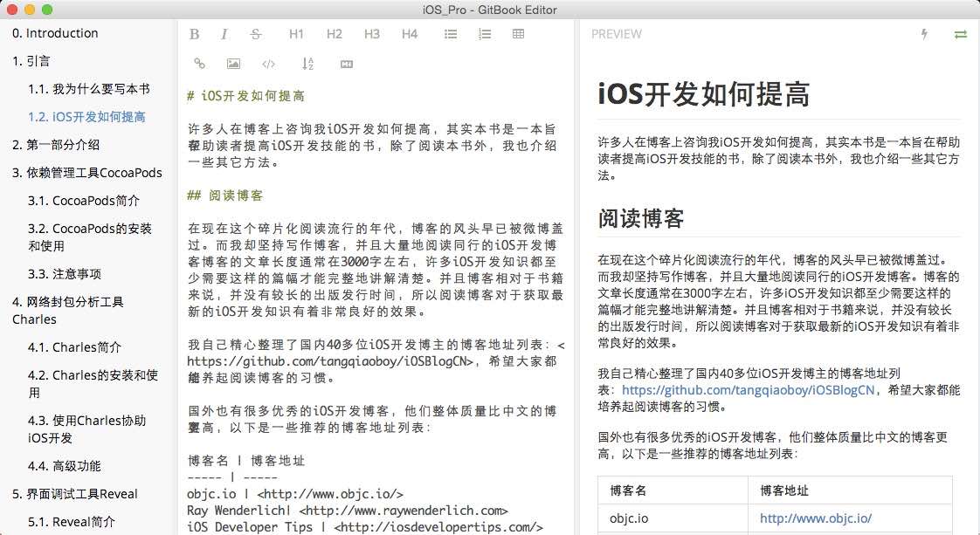The height and width of the screenshot is (535, 980).
Task: Click the A-Z sort icon in the toolbar
Action: click(307, 63)
